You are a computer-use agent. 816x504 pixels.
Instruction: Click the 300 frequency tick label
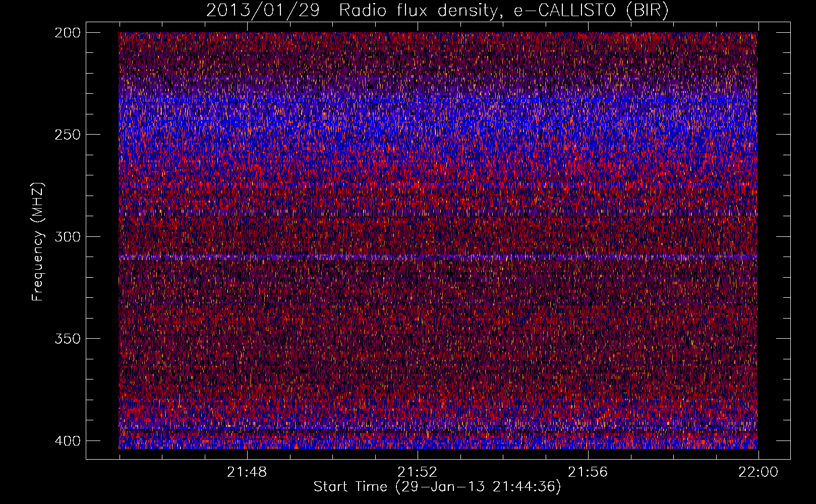tap(67, 236)
